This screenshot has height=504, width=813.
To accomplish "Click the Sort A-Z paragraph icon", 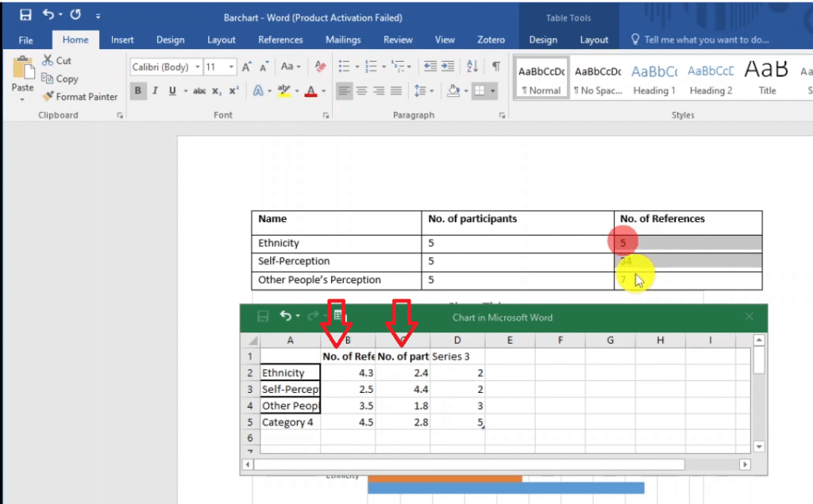I will pyautogui.click(x=472, y=67).
